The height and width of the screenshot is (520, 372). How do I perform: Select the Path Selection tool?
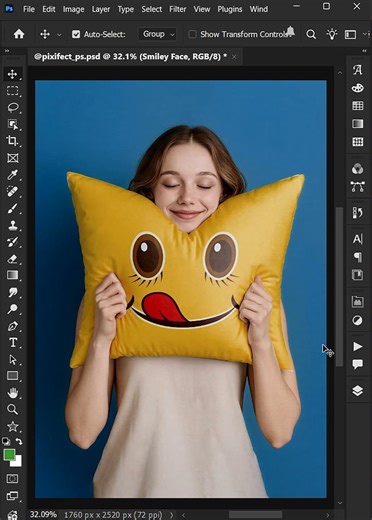13,359
